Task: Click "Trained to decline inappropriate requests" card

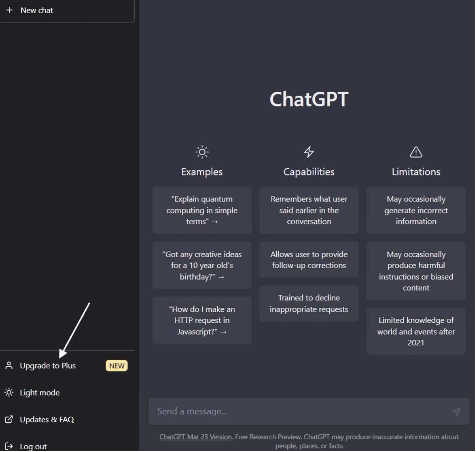Action: pyautogui.click(x=309, y=303)
